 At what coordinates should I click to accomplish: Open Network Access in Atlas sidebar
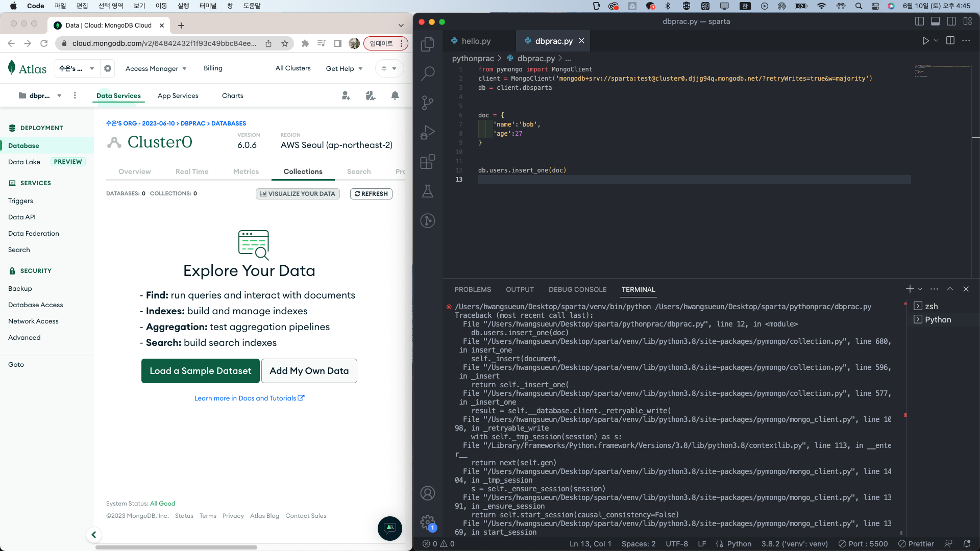click(33, 321)
